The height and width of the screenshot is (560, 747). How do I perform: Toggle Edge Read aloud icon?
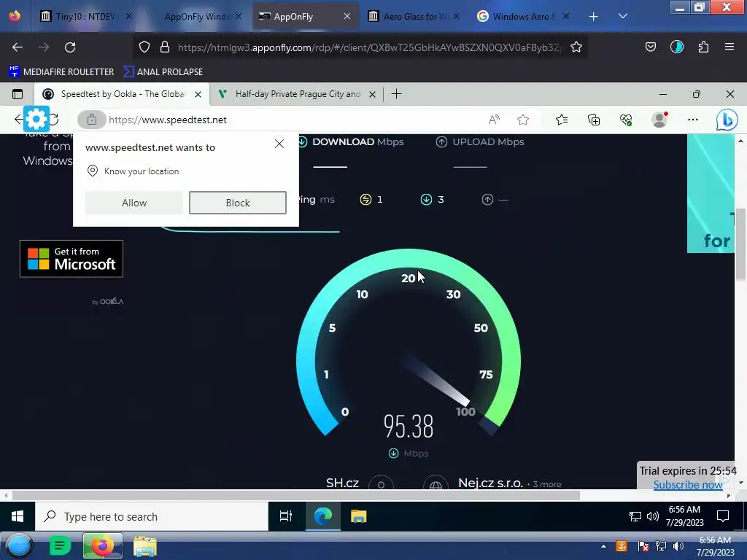click(494, 120)
